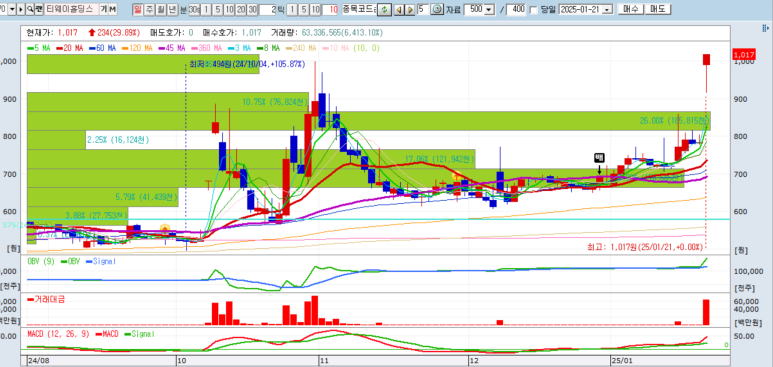The image size is (773, 367).
Task: Click the left yellow arrow button
Action: 399,9
